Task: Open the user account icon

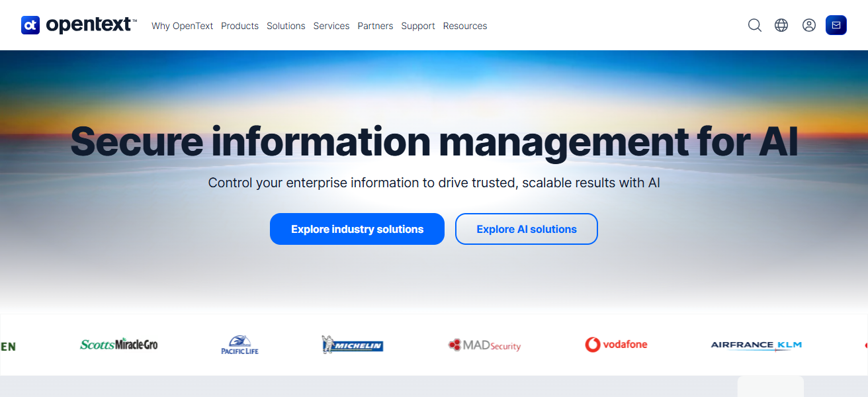Action: (809, 25)
